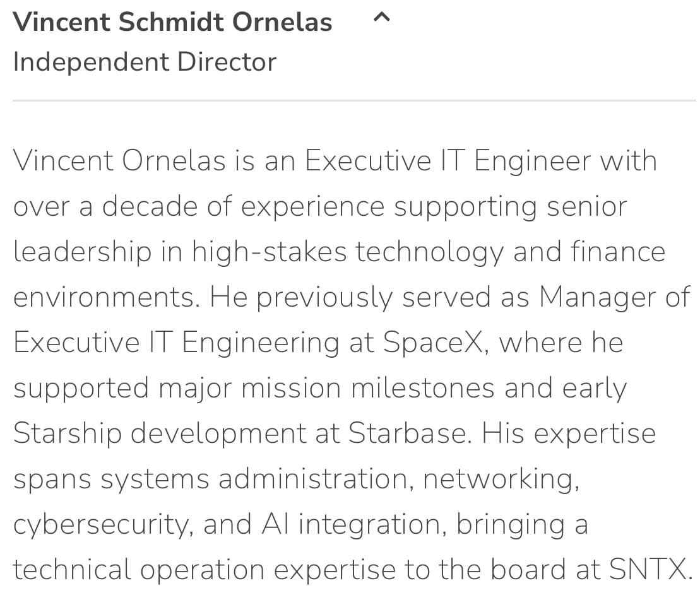This screenshot has height=600, width=700.
Task: Click the word high-stakes in the bio
Action: pyautogui.click(x=269, y=252)
